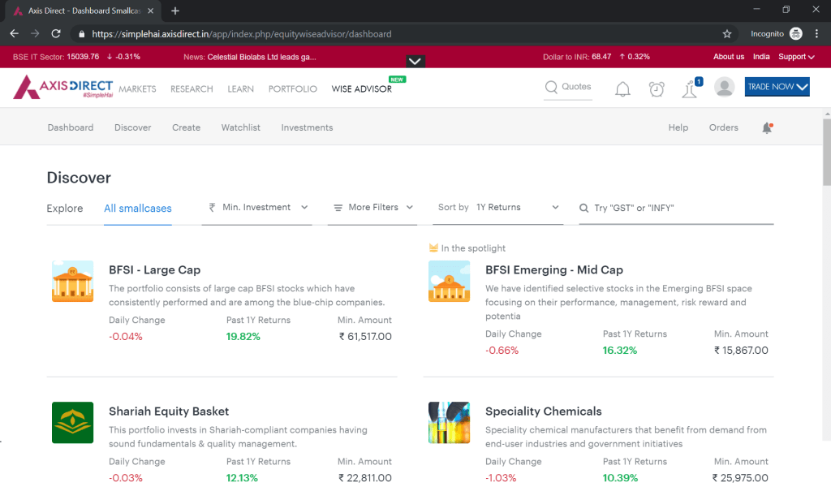Click the ₹ 15,867.00 Min. Amount value
Image resolution: width=831 pixels, height=504 pixels.
[x=741, y=351]
